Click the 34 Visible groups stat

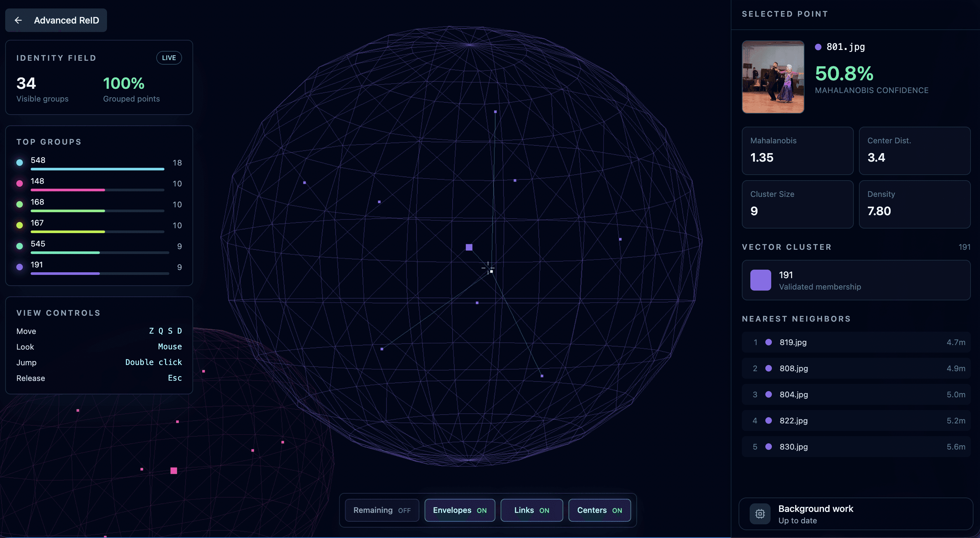click(42, 89)
